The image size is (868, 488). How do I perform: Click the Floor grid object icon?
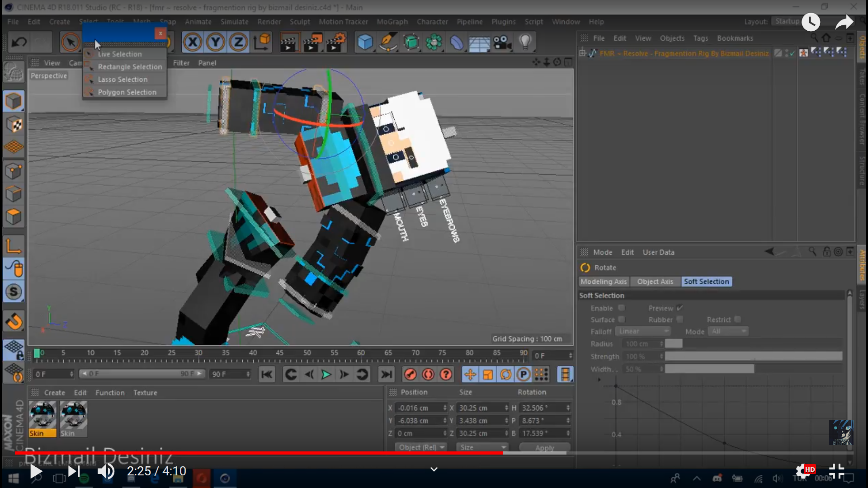(479, 42)
